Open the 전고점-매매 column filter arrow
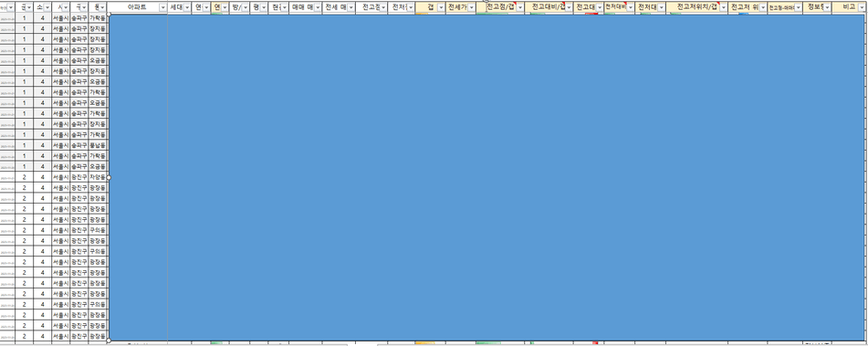The image size is (868, 346). (x=799, y=7)
